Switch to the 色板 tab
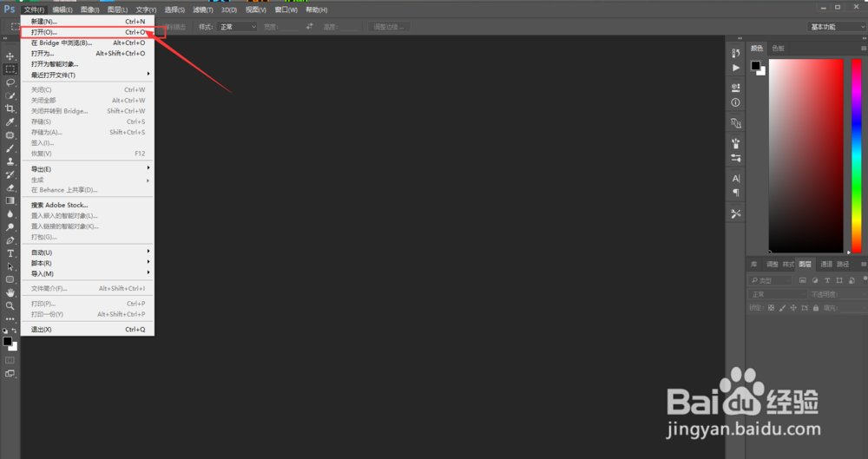The image size is (868, 459). tap(779, 49)
